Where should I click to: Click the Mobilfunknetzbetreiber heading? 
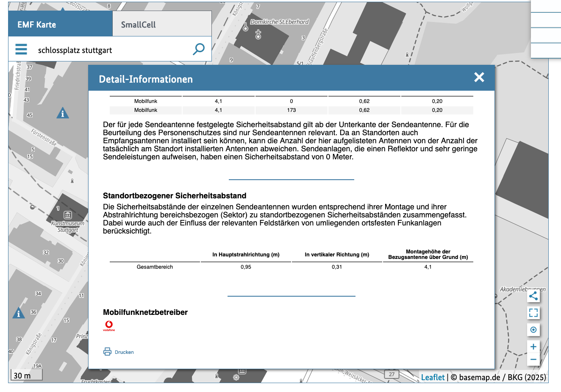point(145,312)
